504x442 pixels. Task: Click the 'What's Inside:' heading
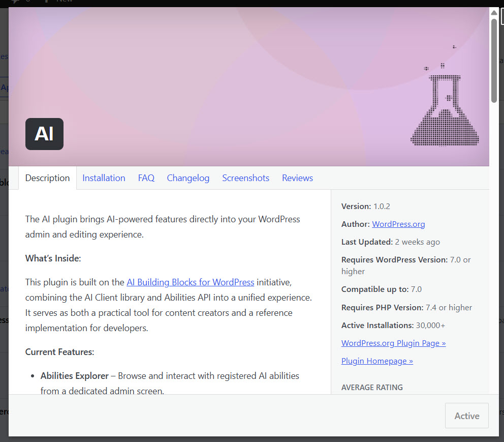pos(53,258)
